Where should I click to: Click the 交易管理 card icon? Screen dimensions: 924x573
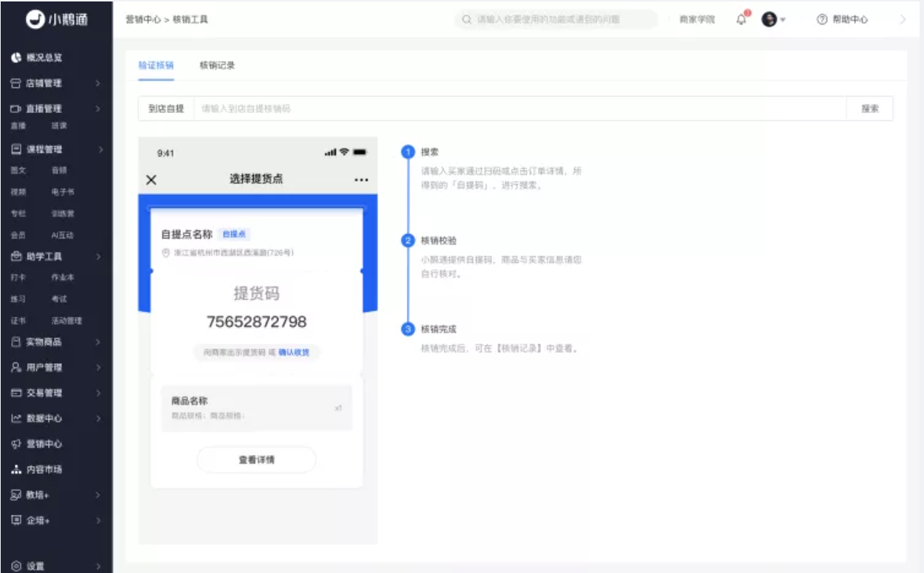click(16, 393)
